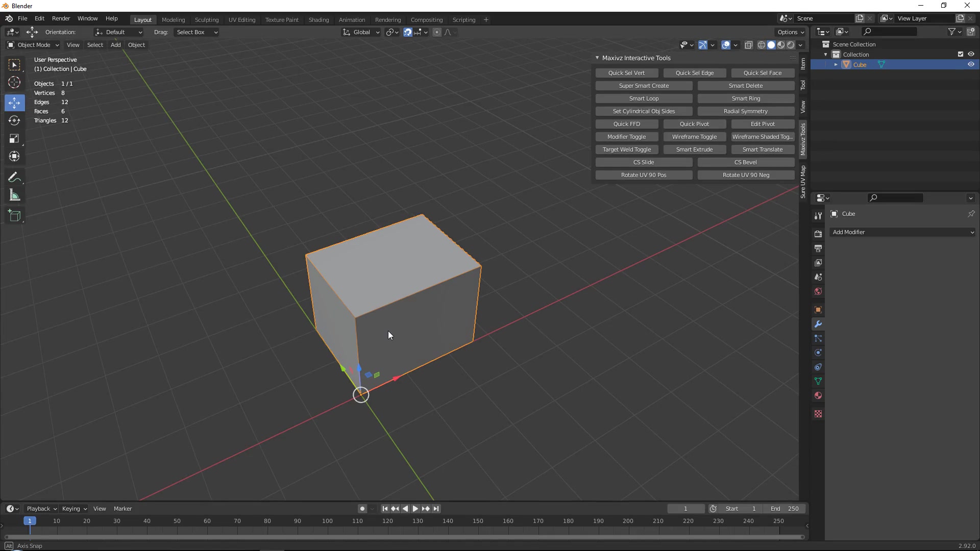Toggle proportional editing in header
The height and width of the screenshot is (551, 980).
point(437,32)
